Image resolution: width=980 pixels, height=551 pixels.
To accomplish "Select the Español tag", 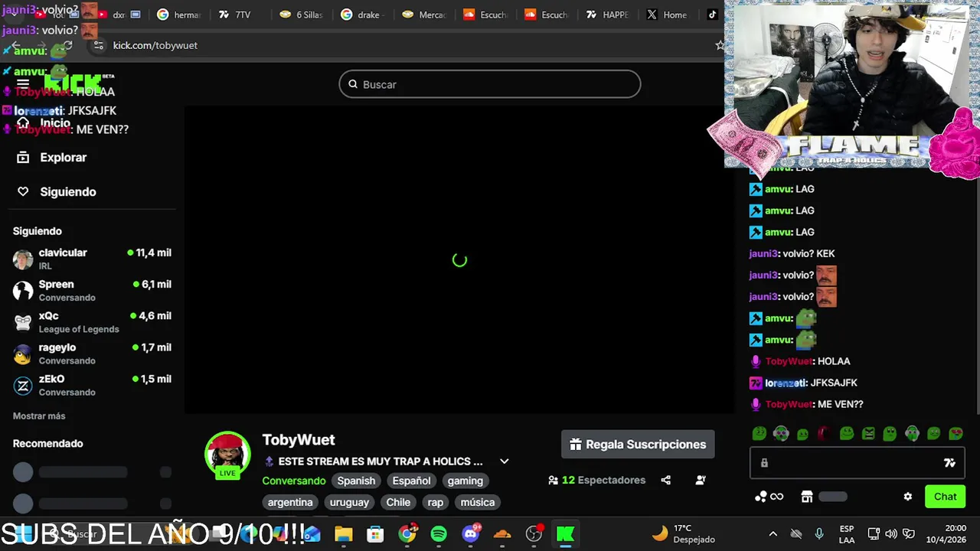I will click(411, 481).
